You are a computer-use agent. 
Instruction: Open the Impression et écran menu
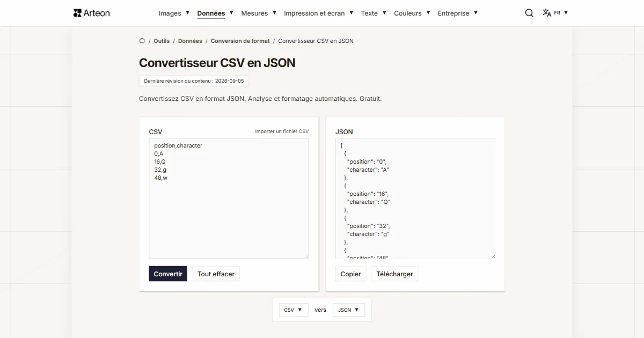[x=314, y=13]
